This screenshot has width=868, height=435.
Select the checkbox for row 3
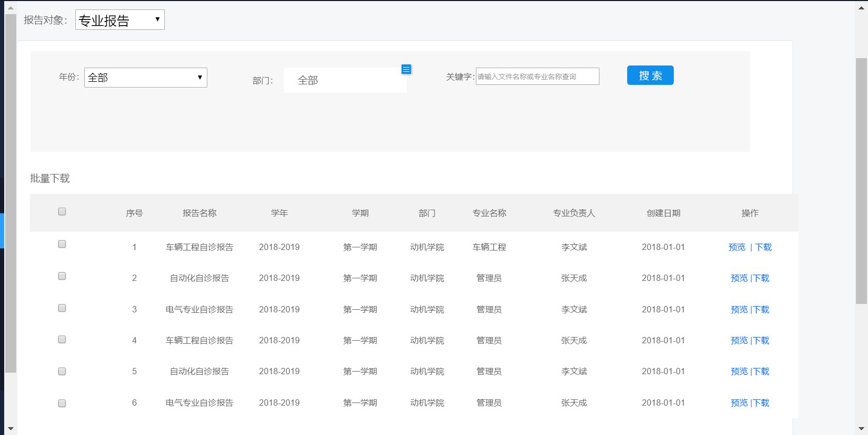point(62,308)
